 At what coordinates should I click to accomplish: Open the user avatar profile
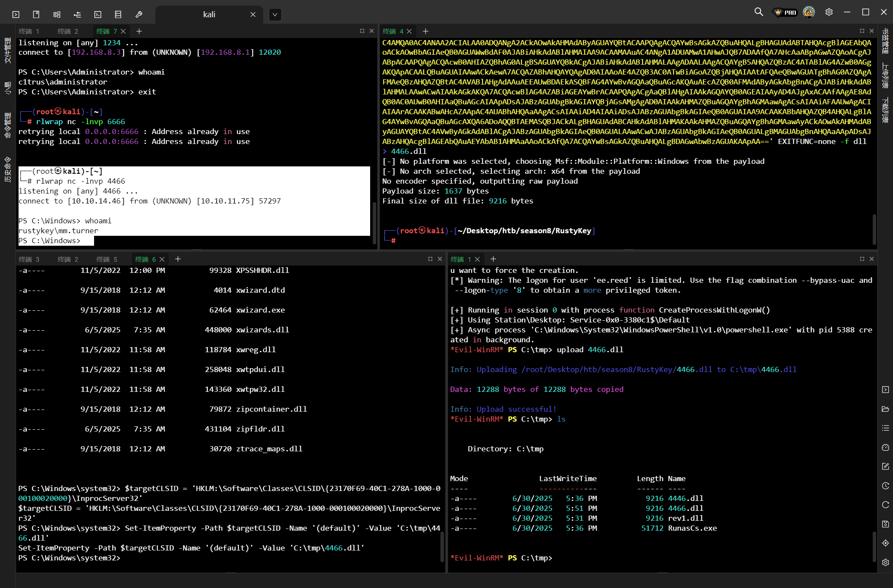pos(809,12)
